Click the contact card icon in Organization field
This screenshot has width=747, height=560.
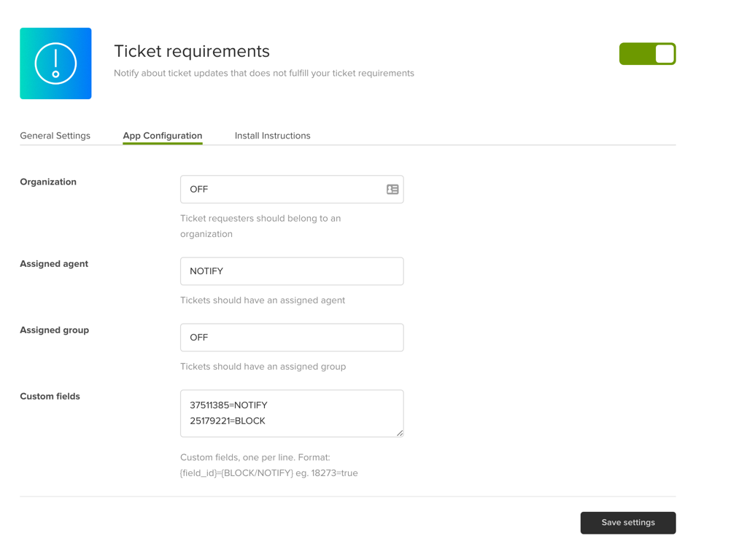[392, 190]
